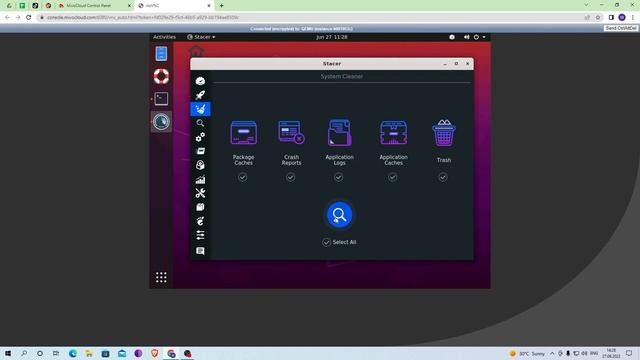Click the Application Caches icon
Screen dimensions: 640x360
point(393,133)
